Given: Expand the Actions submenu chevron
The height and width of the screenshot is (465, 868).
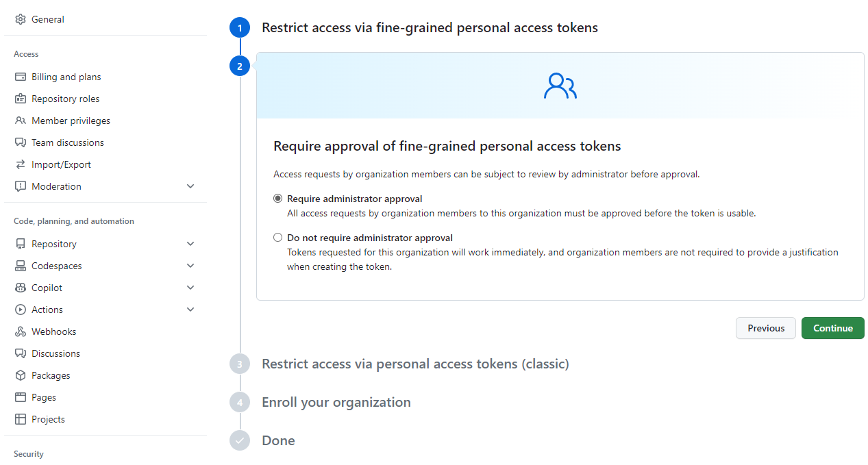Looking at the screenshot, I should [190, 310].
